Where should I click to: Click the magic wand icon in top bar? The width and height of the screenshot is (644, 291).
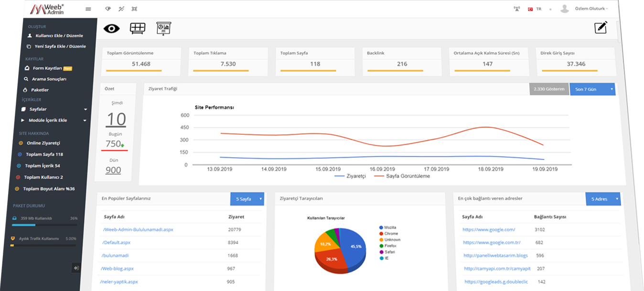[x=121, y=9]
